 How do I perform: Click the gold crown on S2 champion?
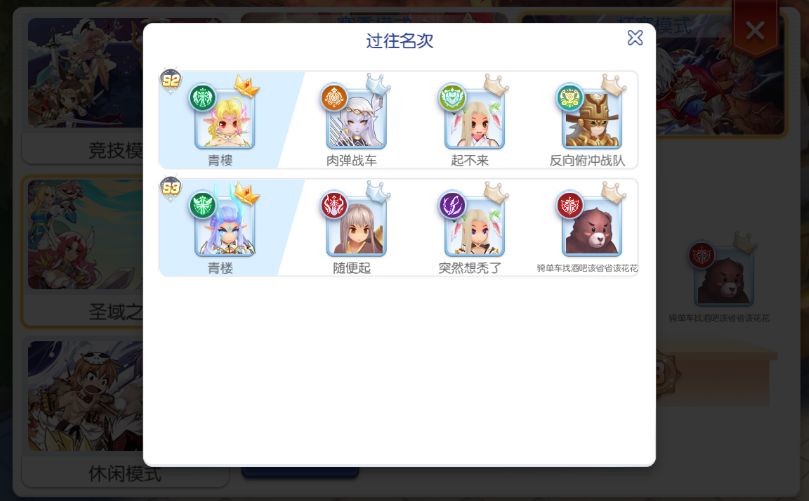pyautogui.click(x=247, y=86)
